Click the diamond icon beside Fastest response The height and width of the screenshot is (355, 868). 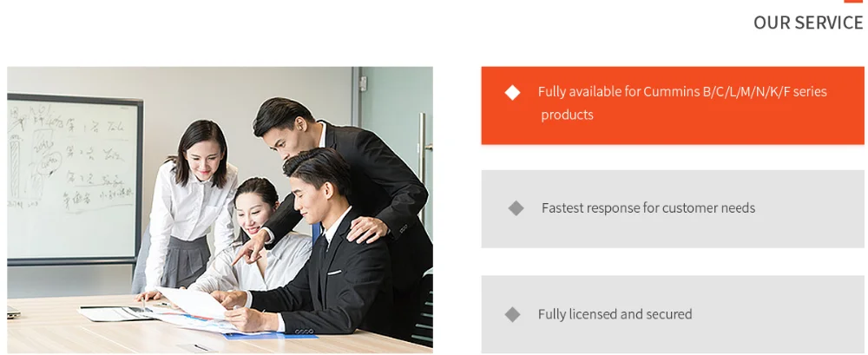coord(516,208)
